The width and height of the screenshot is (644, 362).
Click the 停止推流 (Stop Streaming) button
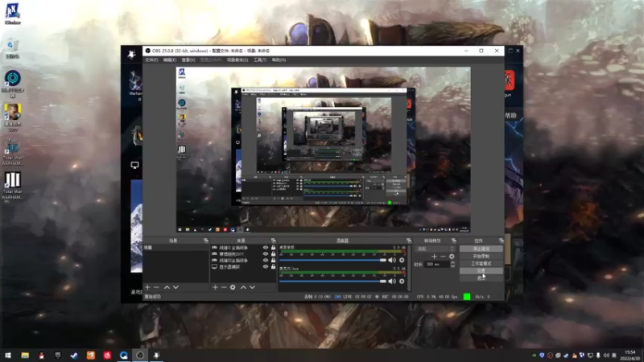click(481, 249)
